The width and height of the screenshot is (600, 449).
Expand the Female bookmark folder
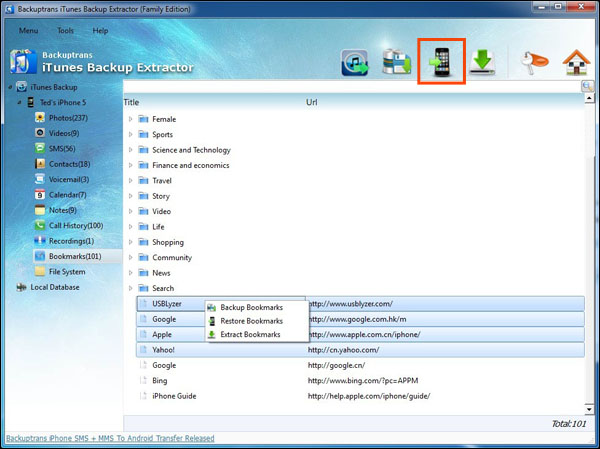[130, 119]
